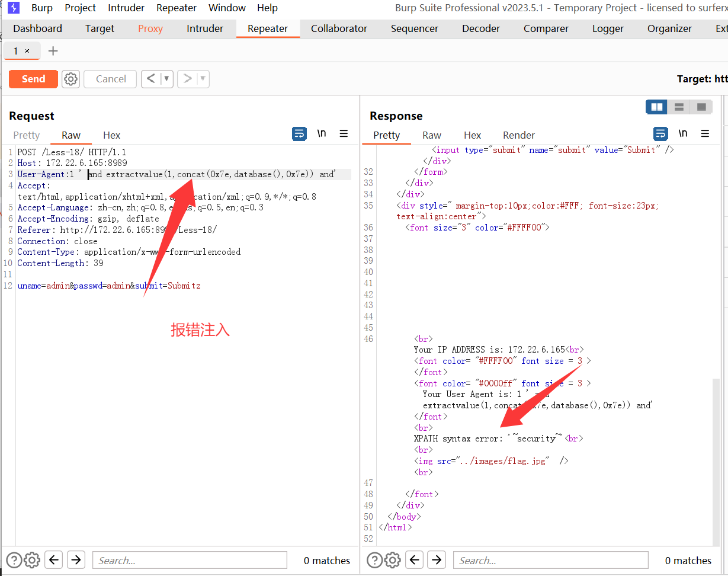Switch to the Intruder tool tab

click(205, 28)
